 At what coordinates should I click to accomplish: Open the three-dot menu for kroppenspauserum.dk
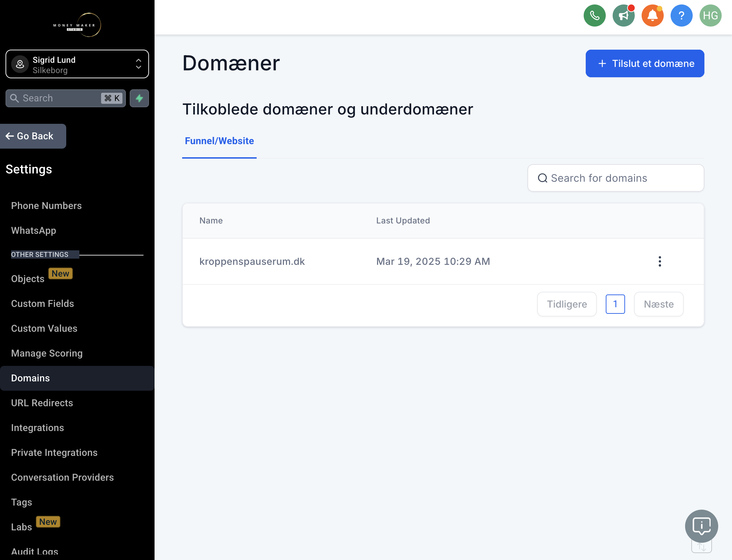coord(660,261)
